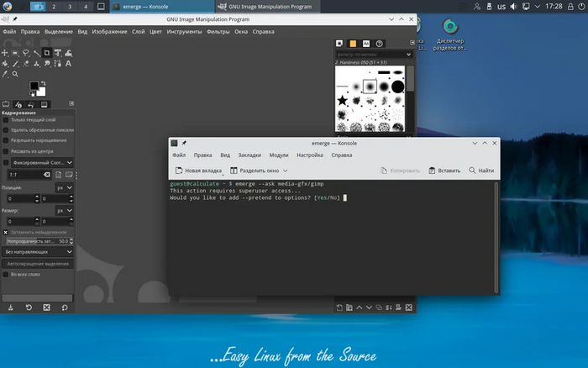
Task: Click the volume speaker icon in system tray
Action: click(513, 7)
